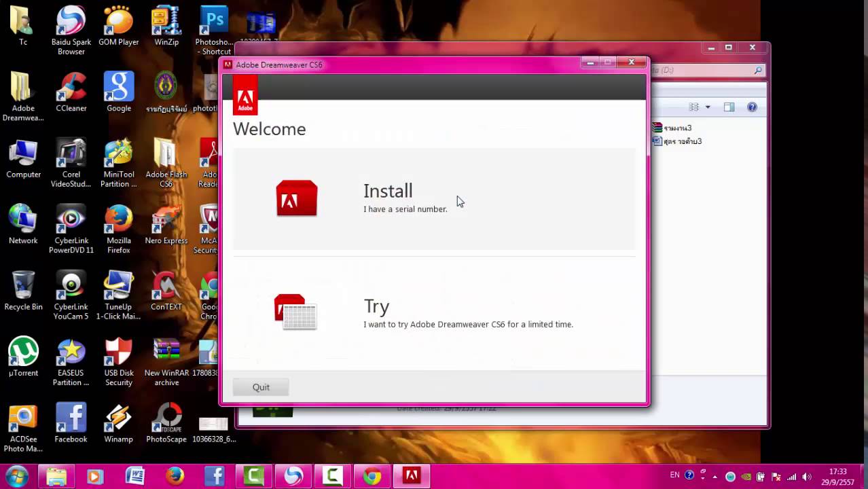The image size is (868, 489).
Task: Select the 10366328_6 image file on desktop
Action: click(x=213, y=428)
